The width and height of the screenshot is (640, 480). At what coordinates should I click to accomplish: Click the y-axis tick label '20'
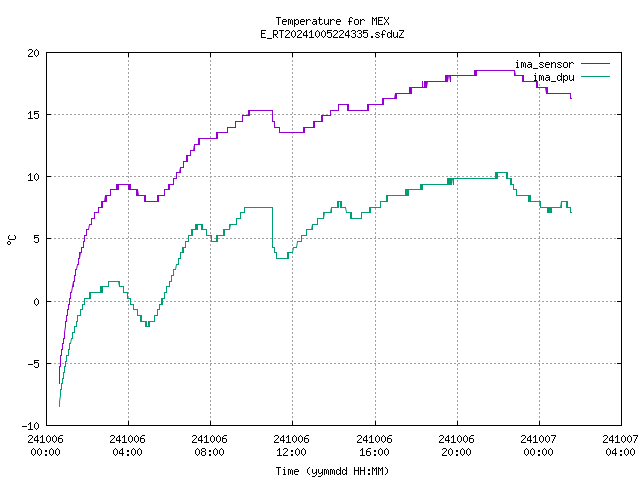point(33,53)
